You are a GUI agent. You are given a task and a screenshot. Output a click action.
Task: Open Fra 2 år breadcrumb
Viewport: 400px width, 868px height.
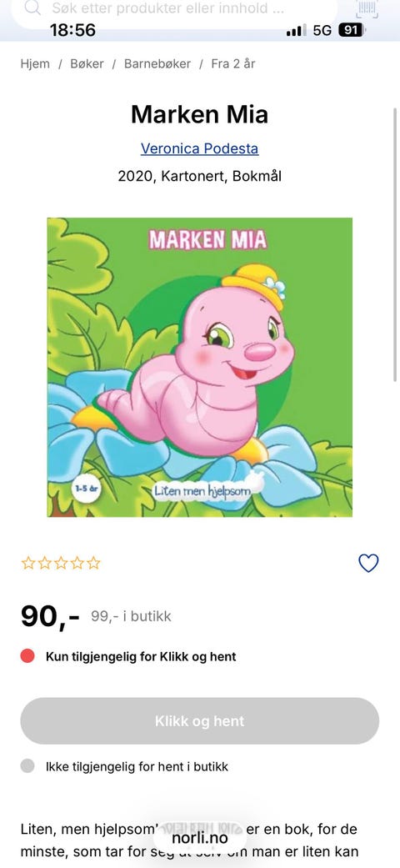coord(233,63)
